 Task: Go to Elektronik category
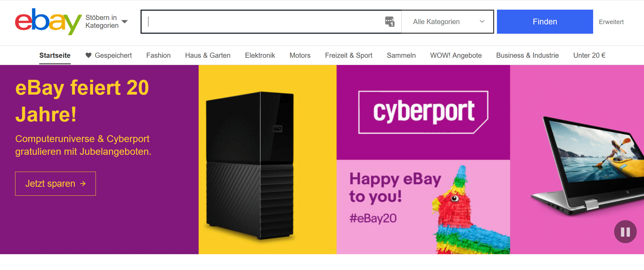[260, 55]
